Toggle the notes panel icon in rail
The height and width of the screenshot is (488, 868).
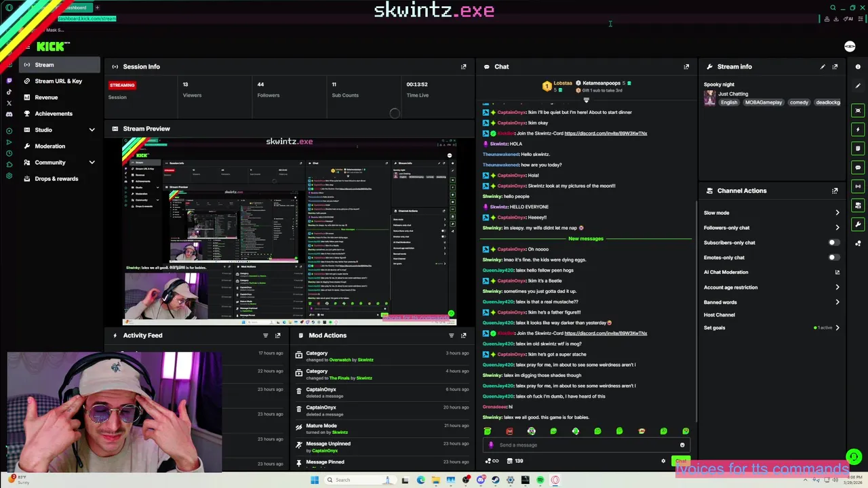pyautogui.click(x=858, y=148)
